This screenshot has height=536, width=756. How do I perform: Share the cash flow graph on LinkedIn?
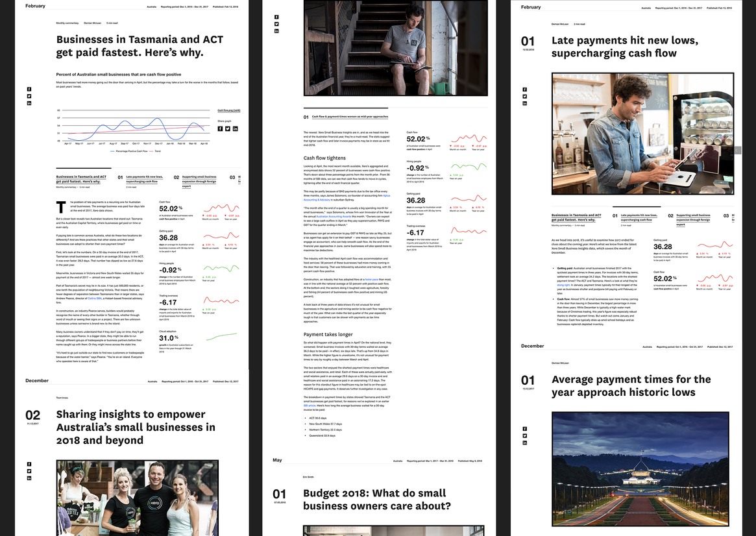click(235, 128)
